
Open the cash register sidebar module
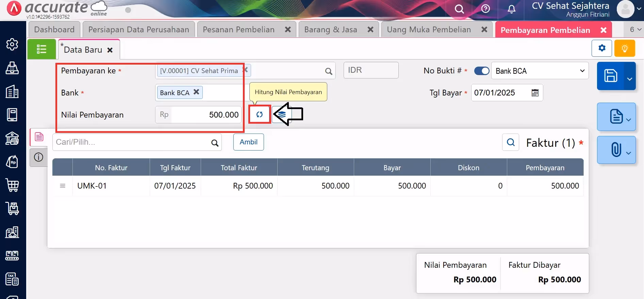click(x=12, y=68)
